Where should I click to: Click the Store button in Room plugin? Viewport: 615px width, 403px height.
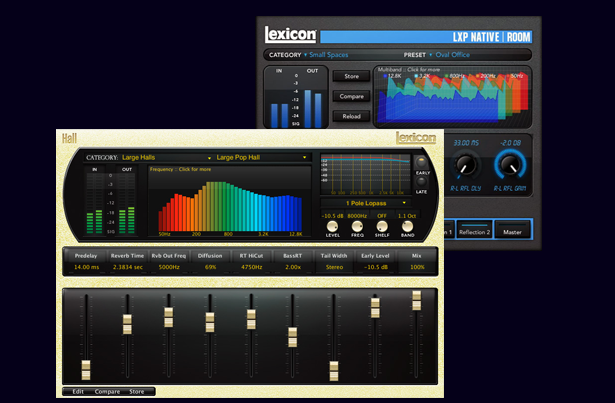[351, 76]
